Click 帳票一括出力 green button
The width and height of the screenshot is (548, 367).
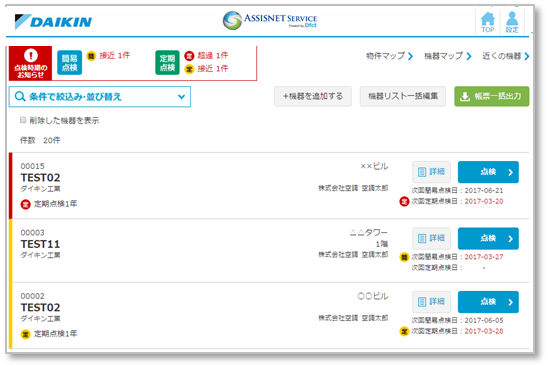[x=492, y=96]
